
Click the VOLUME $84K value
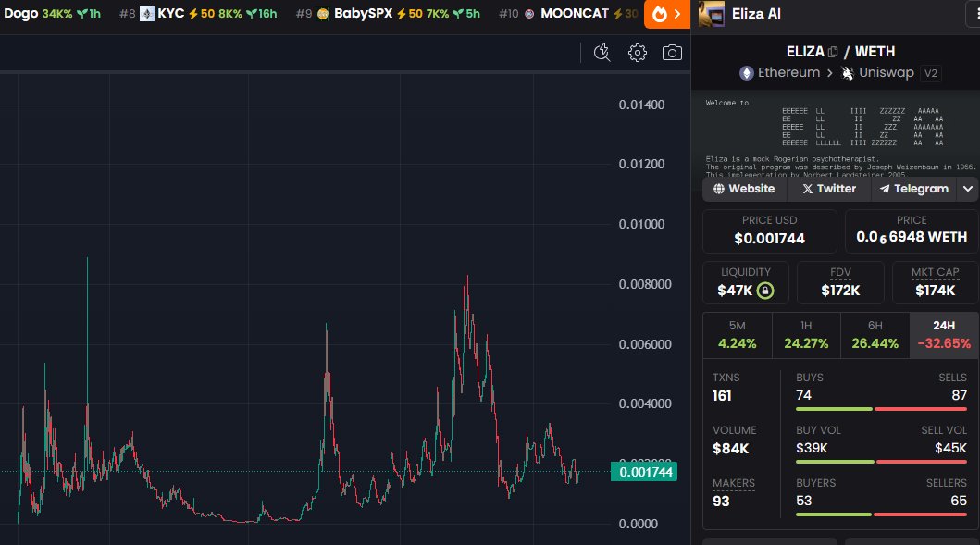(x=731, y=448)
